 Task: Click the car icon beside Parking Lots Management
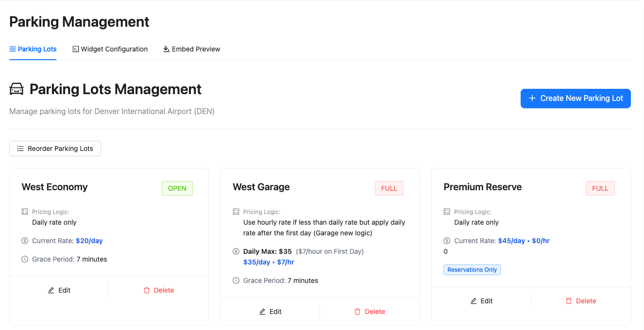16,89
